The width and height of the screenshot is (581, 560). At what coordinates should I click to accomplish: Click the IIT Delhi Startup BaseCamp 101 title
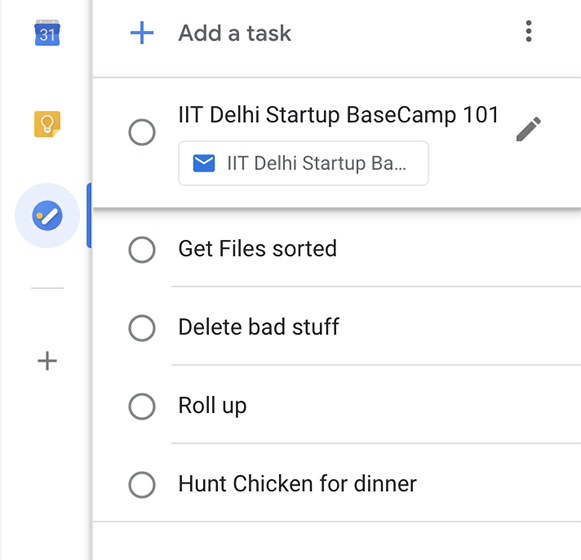[x=339, y=115]
